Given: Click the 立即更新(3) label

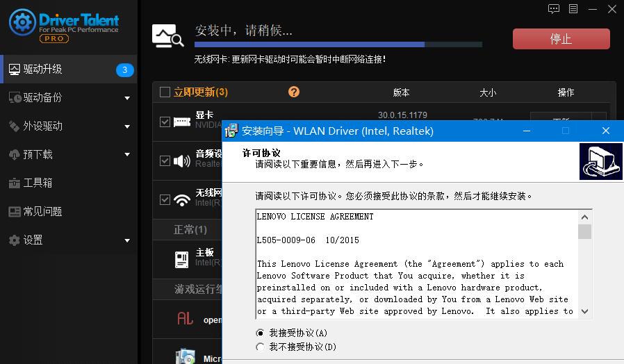Looking at the screenshot, I should [201, 92].
